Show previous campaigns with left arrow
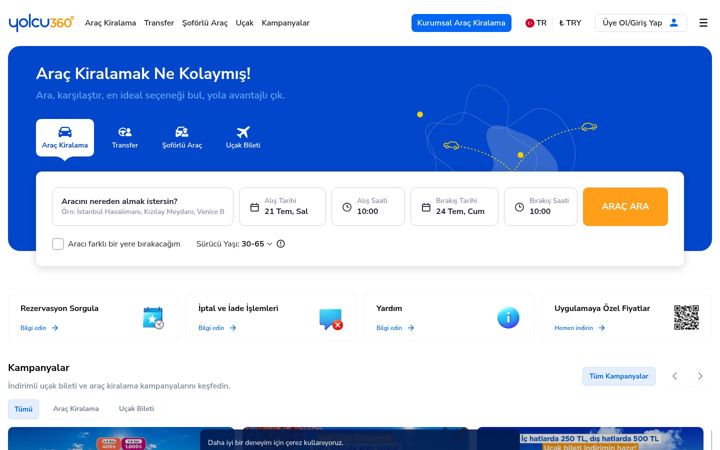The width and height of the screenshot is (720, 450). tap(675, 376)
